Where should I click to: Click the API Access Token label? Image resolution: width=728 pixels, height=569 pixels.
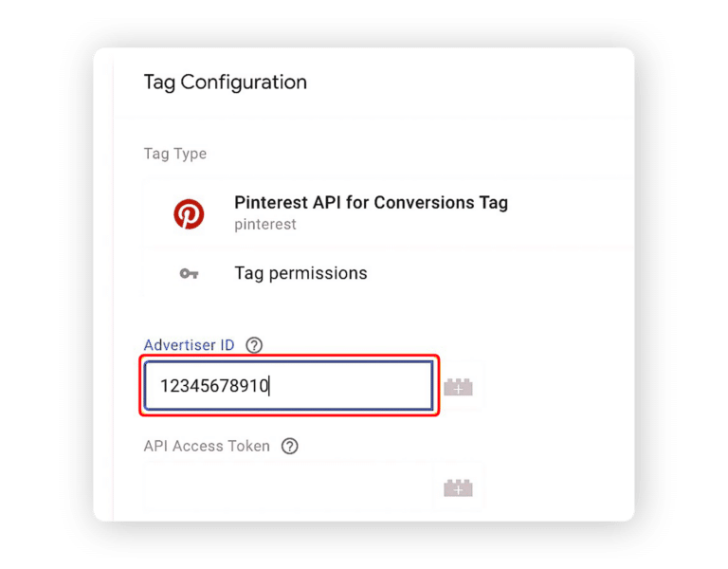click(x=207, y=447)
